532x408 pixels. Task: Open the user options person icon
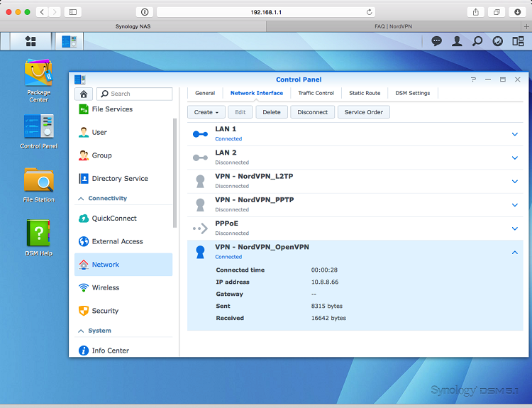(457, 41)
